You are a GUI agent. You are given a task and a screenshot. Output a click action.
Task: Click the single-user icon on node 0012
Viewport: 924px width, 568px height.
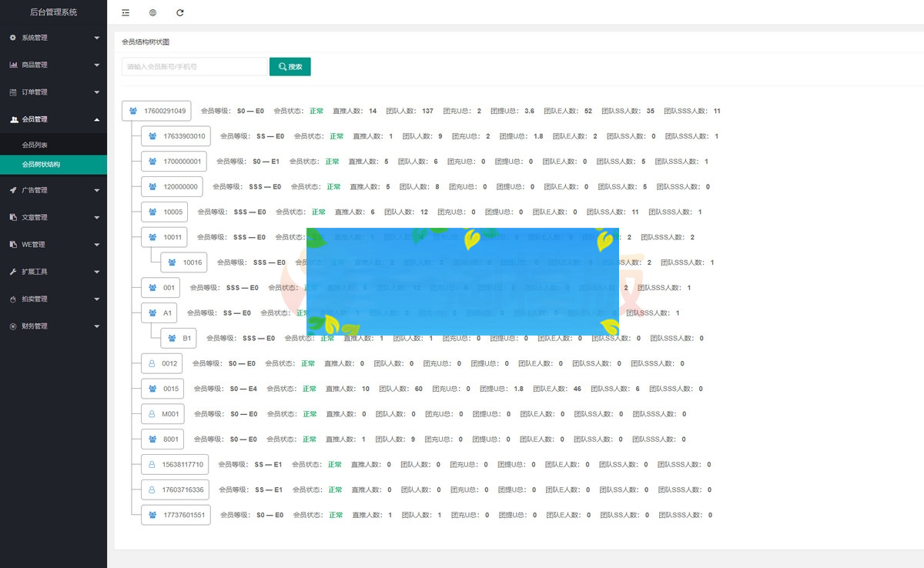tap(152, 363)
